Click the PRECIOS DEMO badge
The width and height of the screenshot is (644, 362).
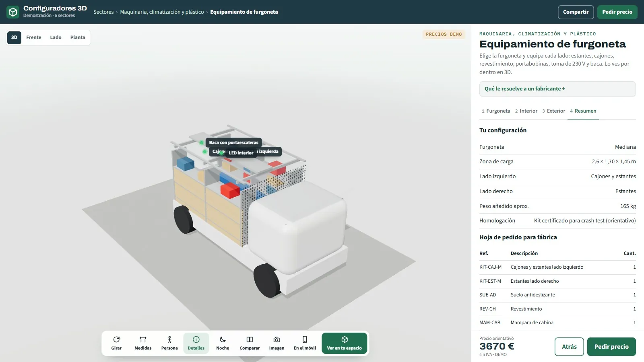tap(444, 35)
